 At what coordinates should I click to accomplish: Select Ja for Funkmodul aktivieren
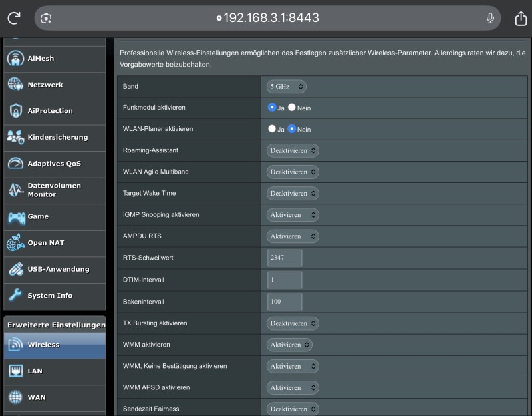272,107
